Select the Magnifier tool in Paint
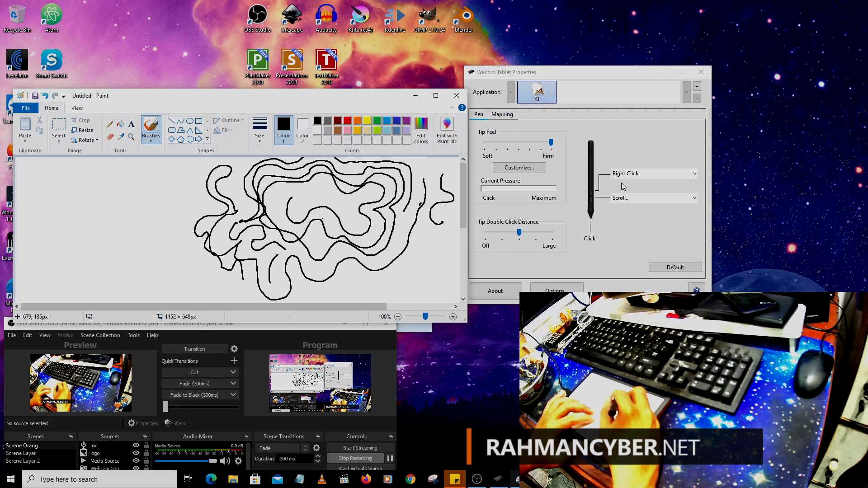868x488 pixels. [131, 136]
